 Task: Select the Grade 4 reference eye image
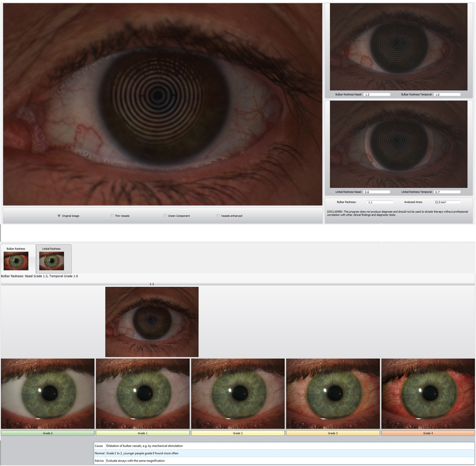pos(428,394)
